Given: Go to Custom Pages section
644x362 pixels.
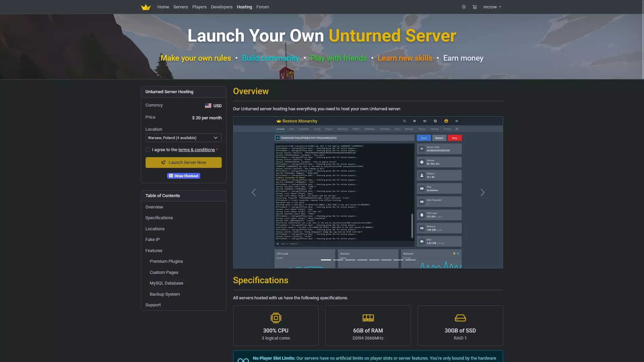Looking at the screenshot, I should [x=164, y=273].
